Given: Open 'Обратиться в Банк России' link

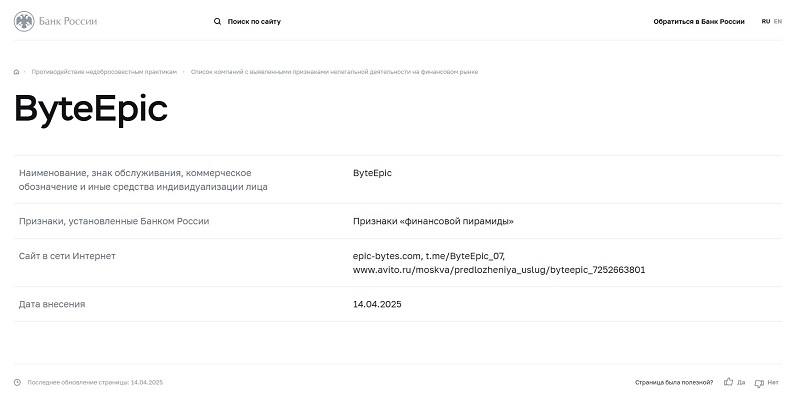Looking at the screenshot, I should (699, 21).
